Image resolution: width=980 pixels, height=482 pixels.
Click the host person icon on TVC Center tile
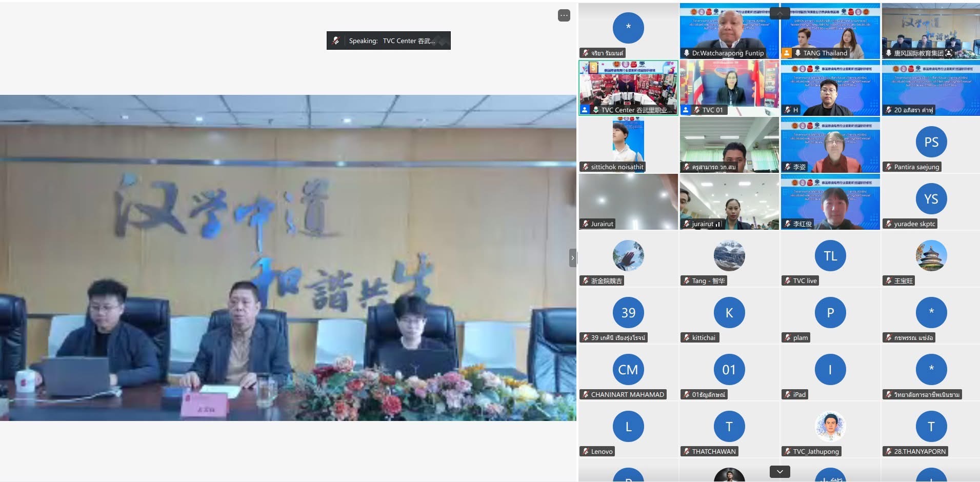pyautogui.click(x=585, y=110)
